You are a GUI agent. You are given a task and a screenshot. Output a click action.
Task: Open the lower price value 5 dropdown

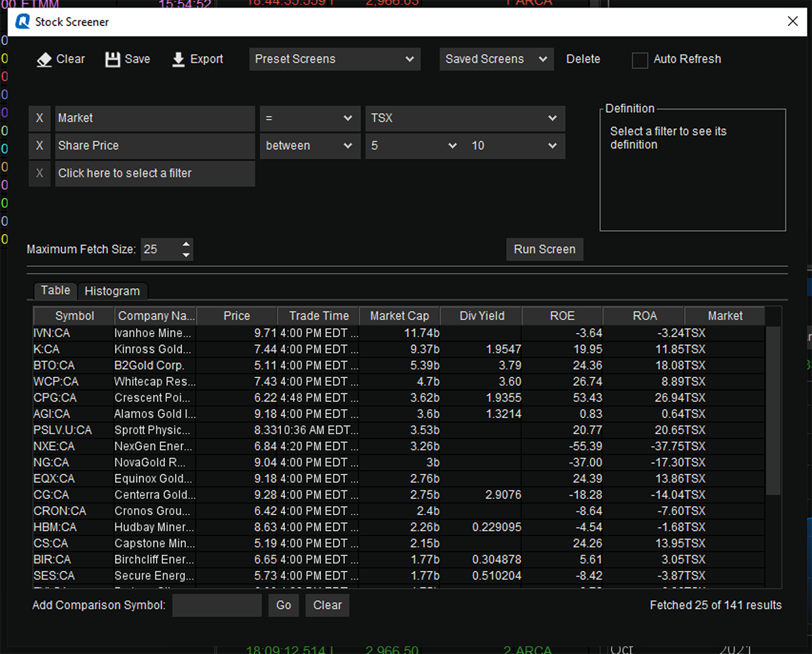414,146
